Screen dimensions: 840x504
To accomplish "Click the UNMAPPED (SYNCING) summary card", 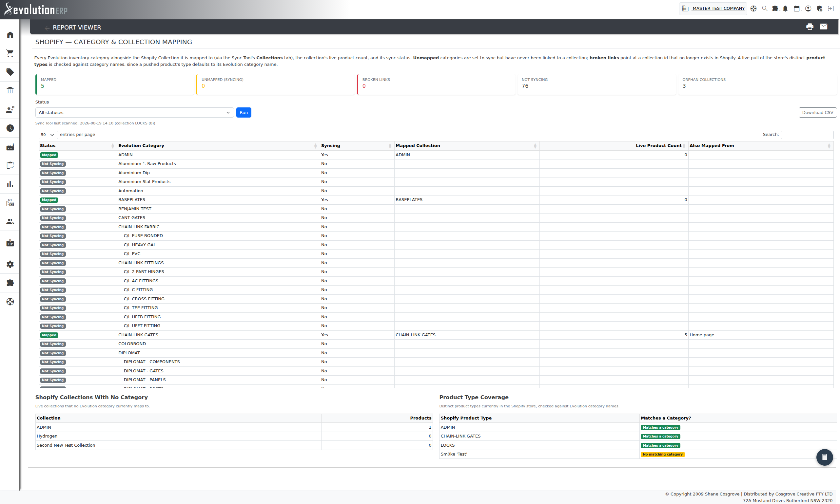I will pyautogui.click(x=275, y=84).
